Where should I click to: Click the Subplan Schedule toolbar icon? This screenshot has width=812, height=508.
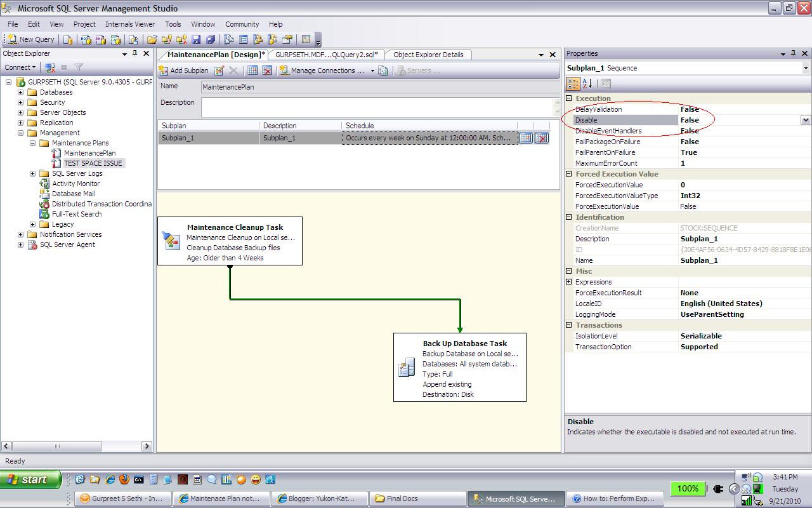[x=252, y=70]
